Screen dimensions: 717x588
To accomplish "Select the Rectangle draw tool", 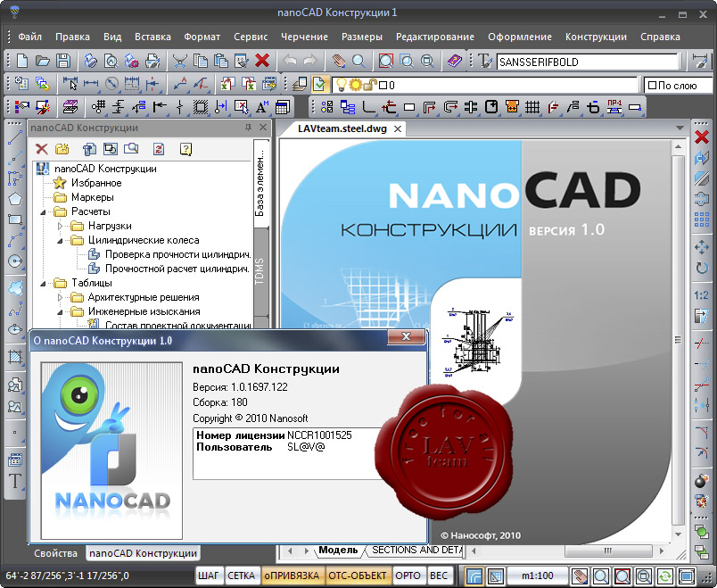I will 14,219.
